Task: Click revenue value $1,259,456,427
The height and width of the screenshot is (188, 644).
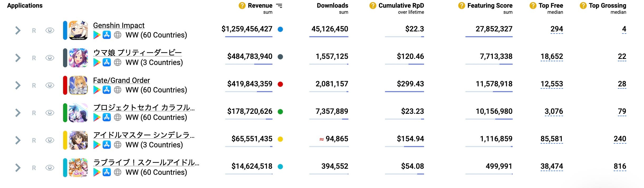Action: tap(247, 29)
